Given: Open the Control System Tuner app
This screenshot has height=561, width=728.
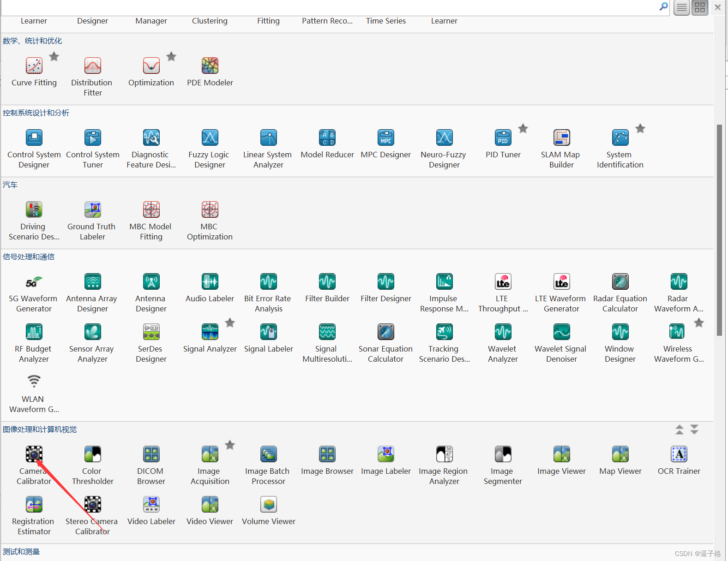Looking at the screenshot, I should [x=93, y=137].
